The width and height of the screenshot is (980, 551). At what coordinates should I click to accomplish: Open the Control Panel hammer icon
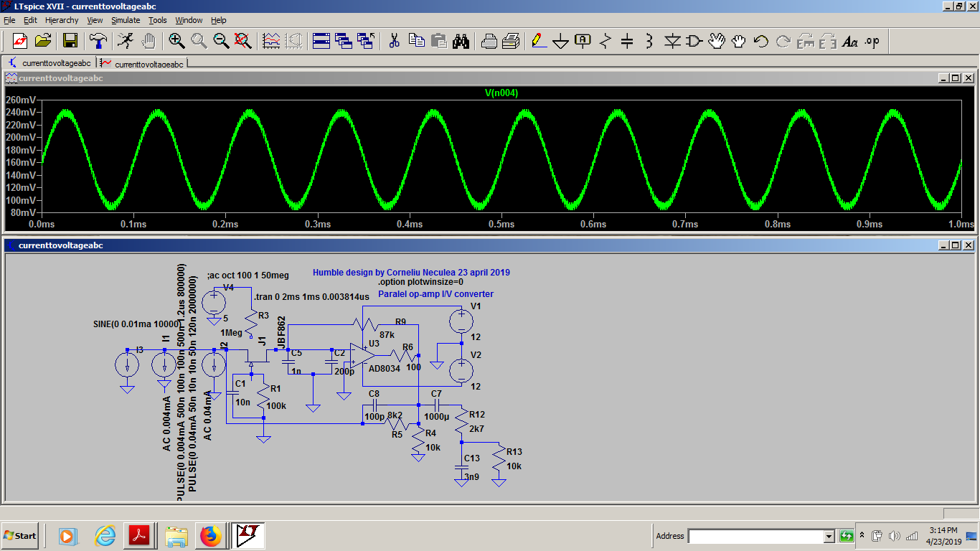pos(99,41)
